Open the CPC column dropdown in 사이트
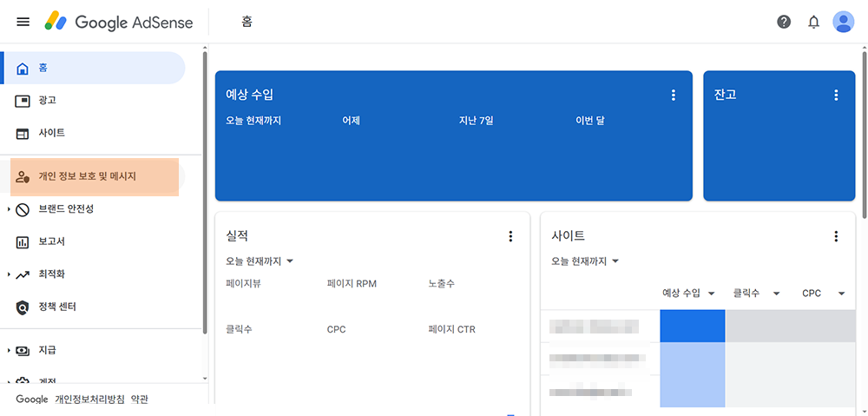Image resolution: width=868 pixels, height=416 pixels. pos(841,294)
